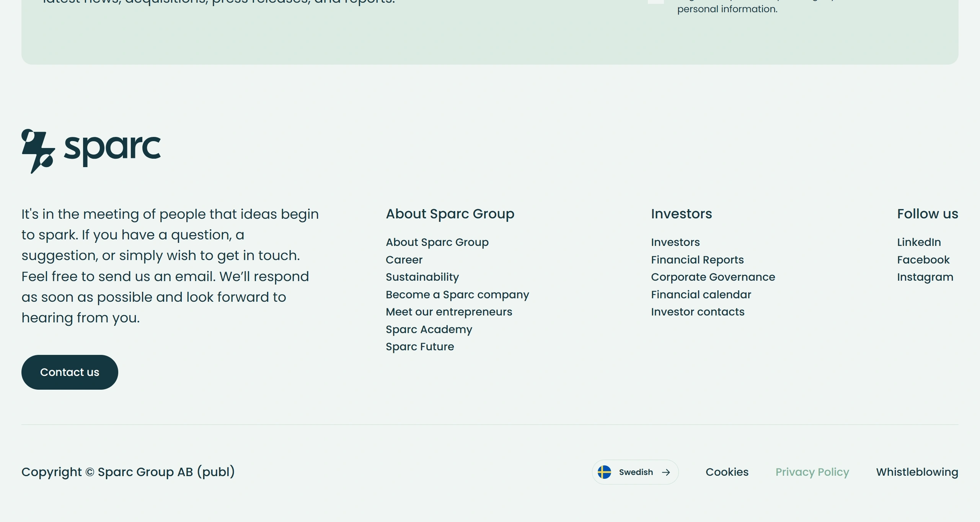
Task: Go to Become a Sparc company
Action: coord(457,294)
